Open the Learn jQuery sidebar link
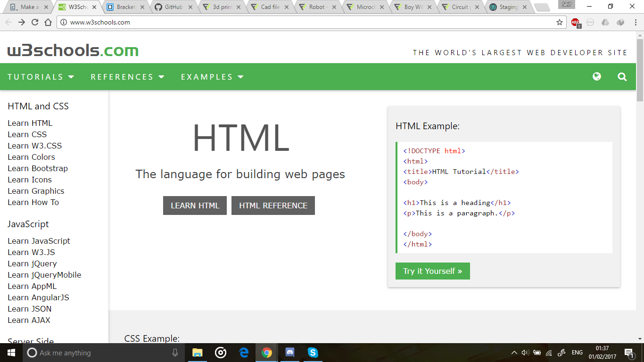 pyautogui.click(x=32, y=263)
